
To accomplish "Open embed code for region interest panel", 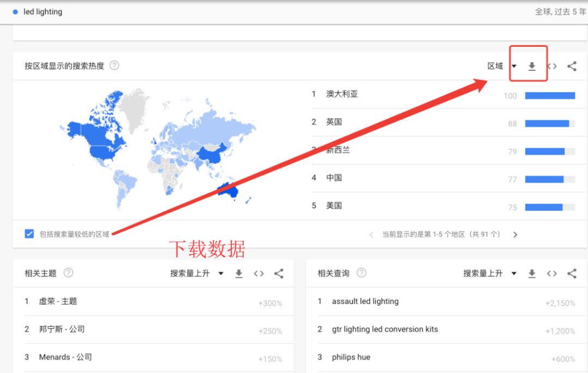I will click(552, 66).
